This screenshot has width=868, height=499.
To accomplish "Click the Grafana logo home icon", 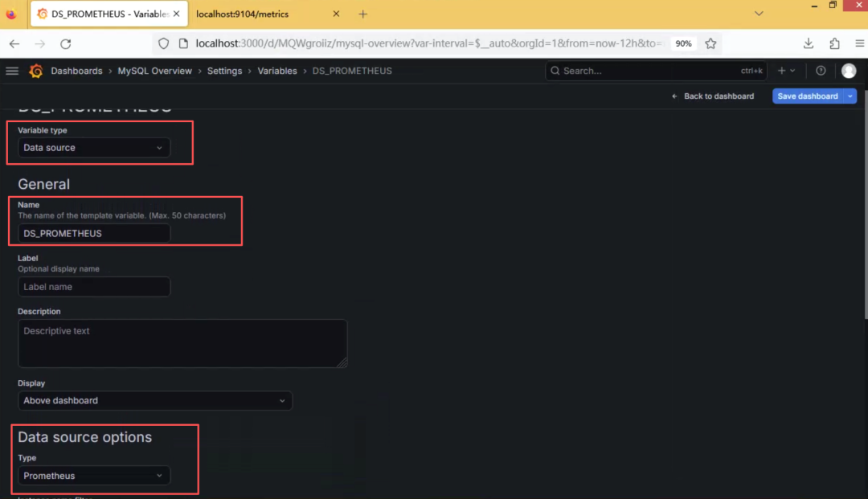I will tap(36, 71).
